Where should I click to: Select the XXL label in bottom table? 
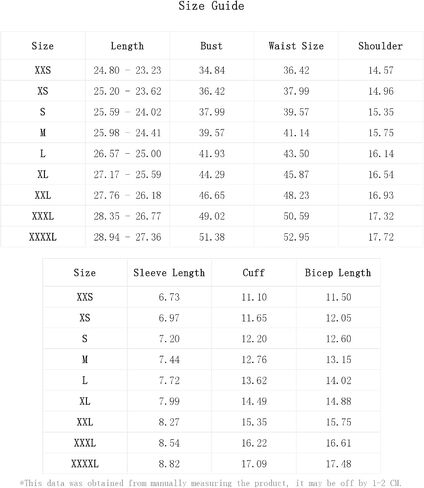(85, 422)
